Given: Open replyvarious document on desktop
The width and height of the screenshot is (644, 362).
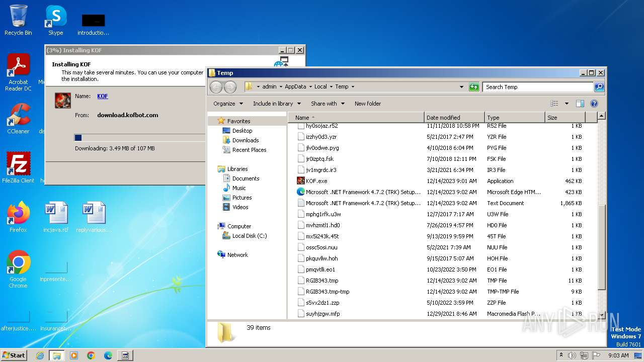Looking at the screenshot, I should point(94,217).
